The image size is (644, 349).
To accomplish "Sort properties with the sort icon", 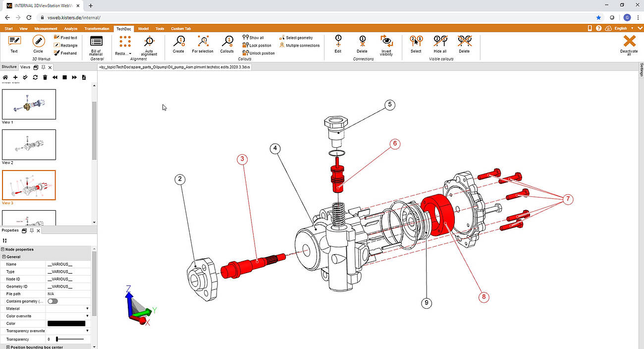I will [x=5, y=240].
